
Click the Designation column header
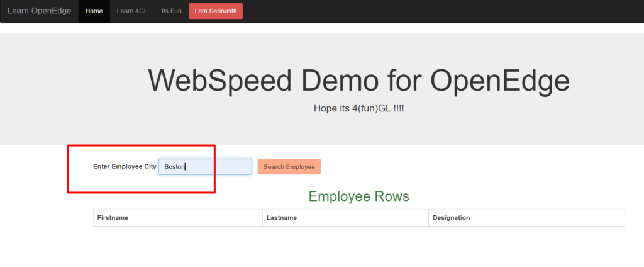(x=451, y=218)
